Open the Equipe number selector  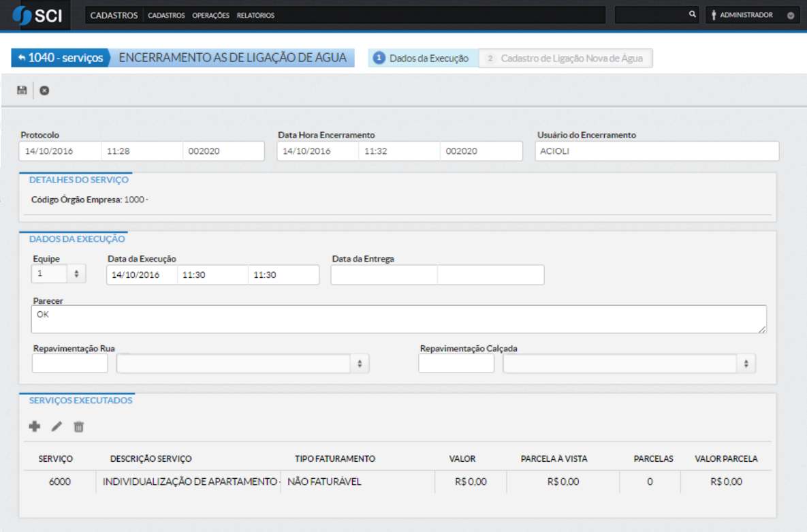[78, 273]
